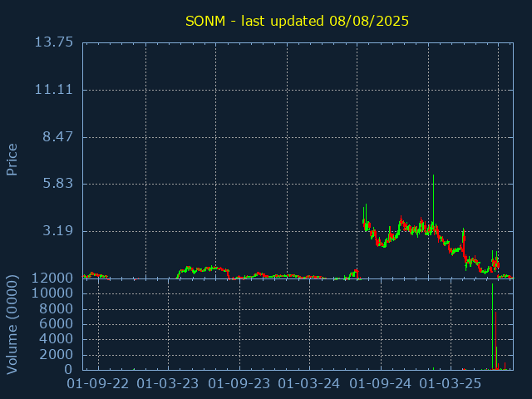532x399 pixels.
Task: Click the 3.19 price axis label
Action: 57,231
